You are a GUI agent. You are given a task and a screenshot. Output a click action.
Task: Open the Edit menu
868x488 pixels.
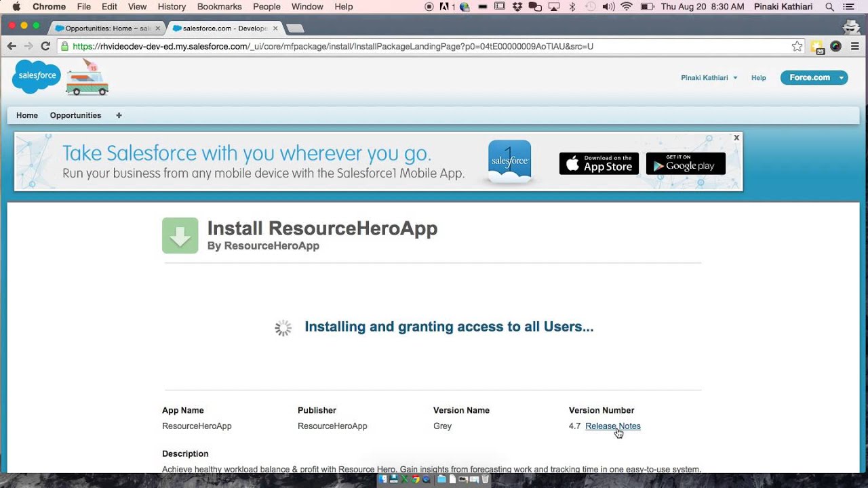click(109, 7)
